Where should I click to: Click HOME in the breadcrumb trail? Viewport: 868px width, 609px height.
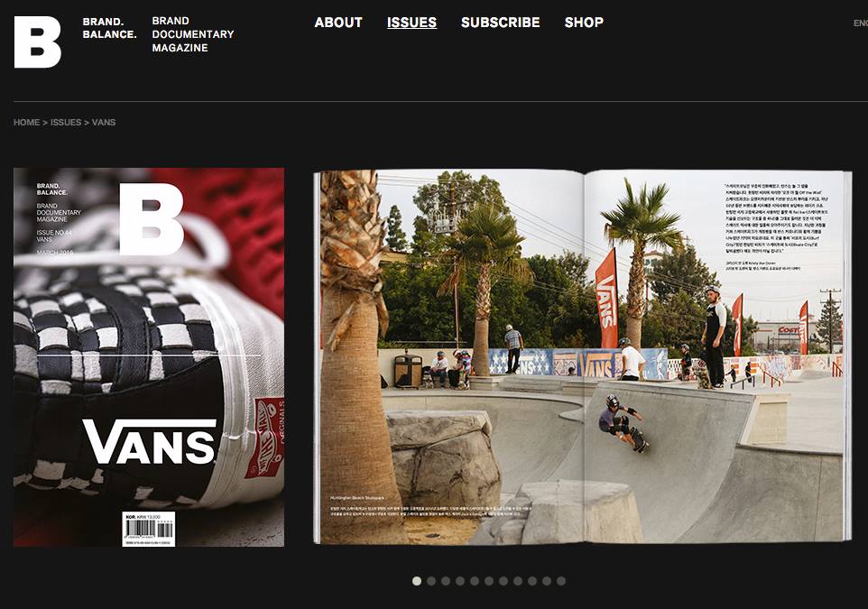point(26,123)
